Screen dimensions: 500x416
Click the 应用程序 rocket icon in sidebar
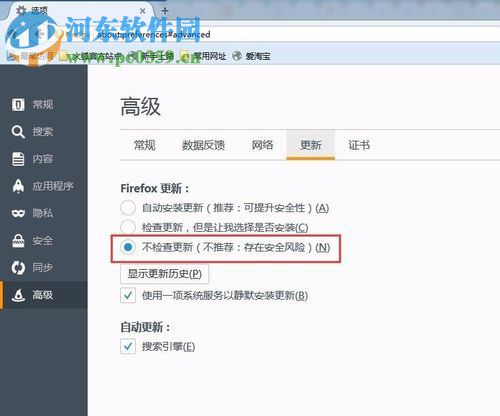coord(18,186)
